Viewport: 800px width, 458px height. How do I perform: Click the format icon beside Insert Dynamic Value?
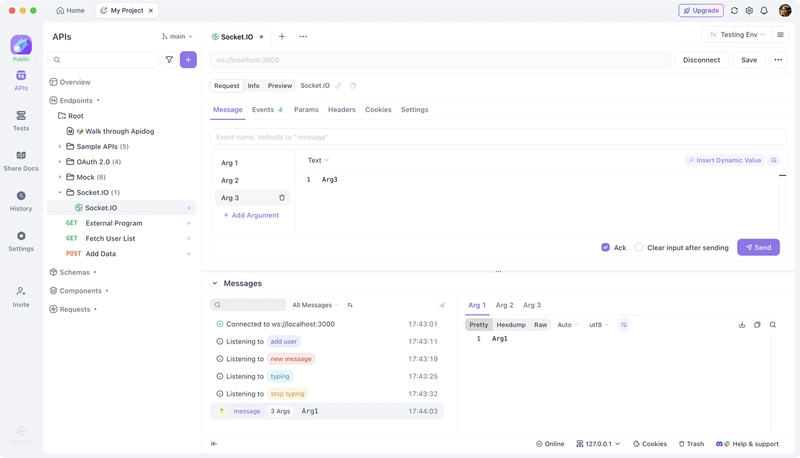pos(773,160)
